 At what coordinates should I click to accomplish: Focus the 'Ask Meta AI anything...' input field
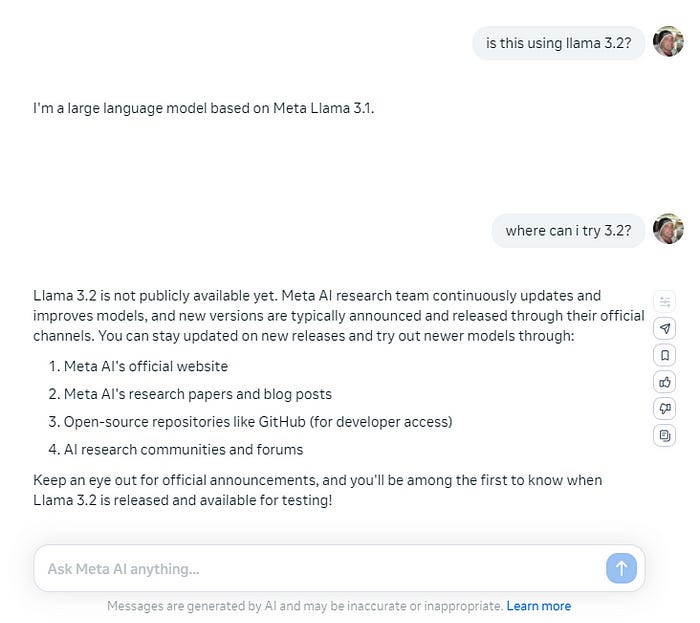339,568
